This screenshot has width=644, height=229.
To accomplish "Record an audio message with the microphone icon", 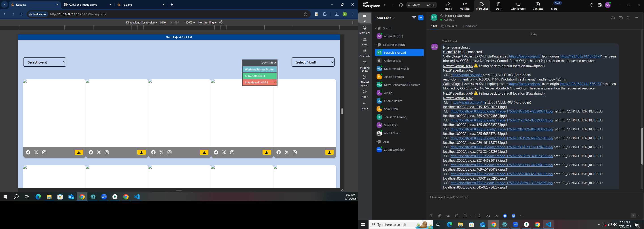I will click(x=479, y=216).
